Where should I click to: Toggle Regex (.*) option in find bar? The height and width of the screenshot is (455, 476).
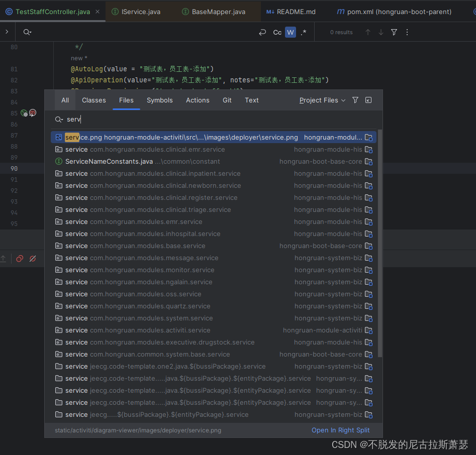coord(303,32)
